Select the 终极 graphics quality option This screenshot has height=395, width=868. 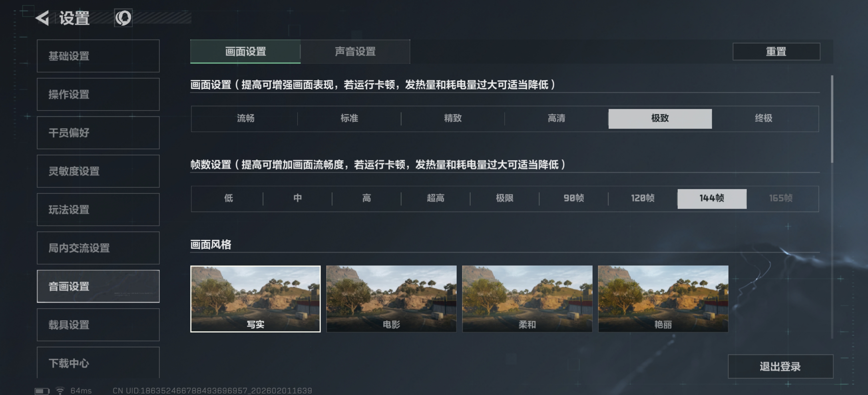[x=763, y=119]
